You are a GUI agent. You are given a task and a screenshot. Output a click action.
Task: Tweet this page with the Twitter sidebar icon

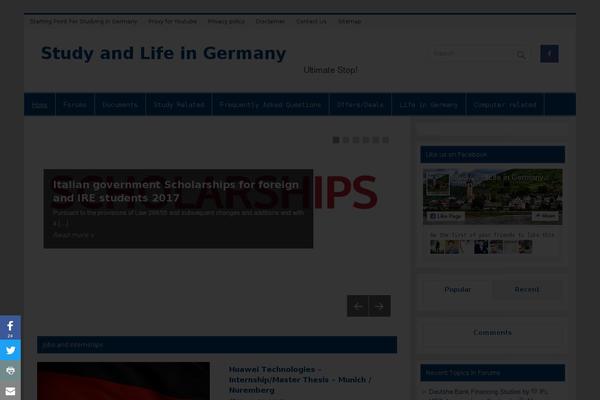pos(10,350)
